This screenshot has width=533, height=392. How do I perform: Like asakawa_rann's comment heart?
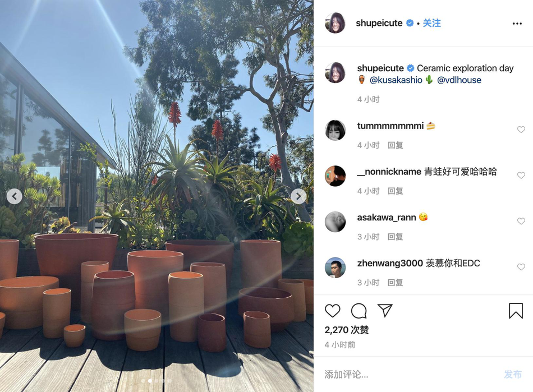pos(521,221)
